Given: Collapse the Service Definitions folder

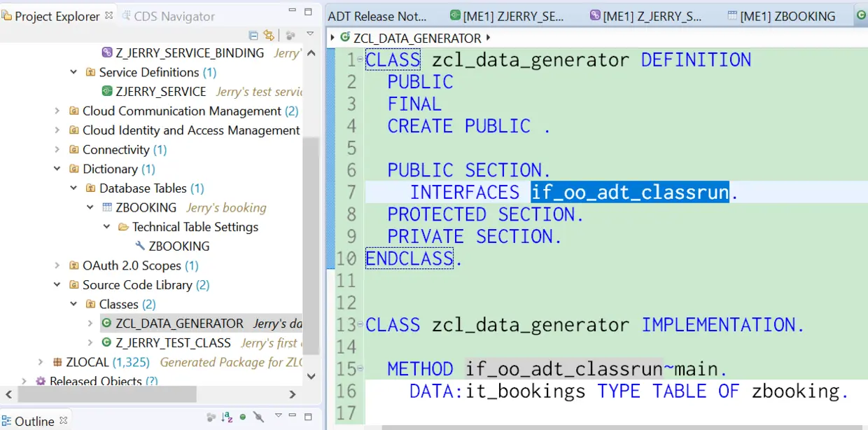Looking at the screenshot, I should (73, 72).
